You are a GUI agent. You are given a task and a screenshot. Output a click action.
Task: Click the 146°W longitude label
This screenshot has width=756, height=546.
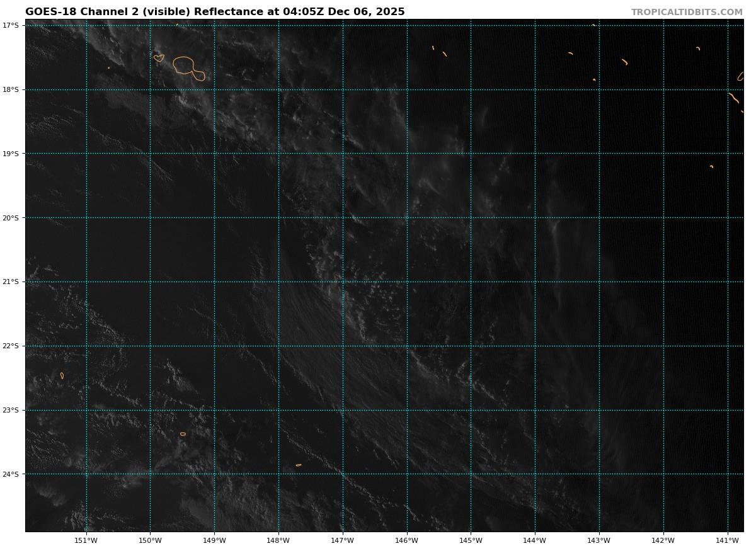(x=406, y=540)
